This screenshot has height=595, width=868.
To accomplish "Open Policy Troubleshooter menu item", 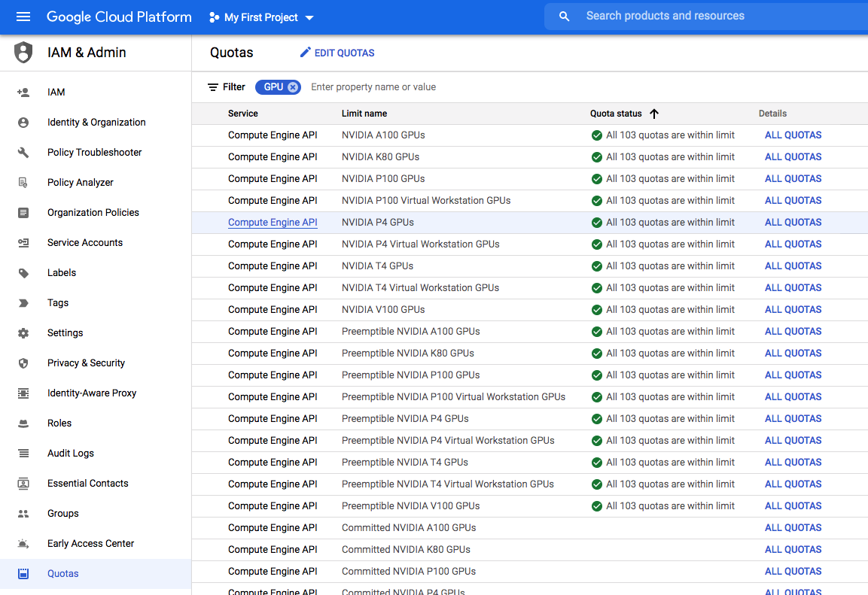I will 96,153.
